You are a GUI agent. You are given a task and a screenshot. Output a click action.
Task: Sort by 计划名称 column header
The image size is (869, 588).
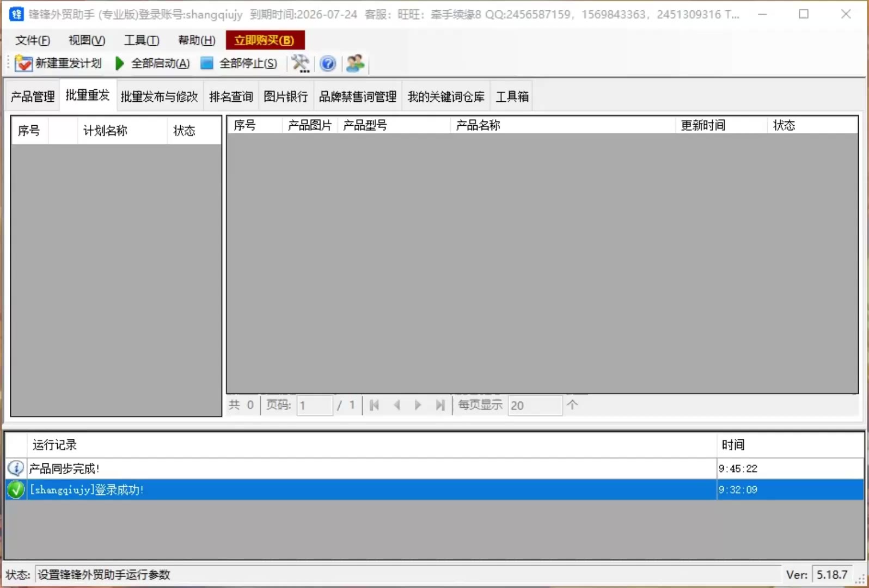point(122,131)
